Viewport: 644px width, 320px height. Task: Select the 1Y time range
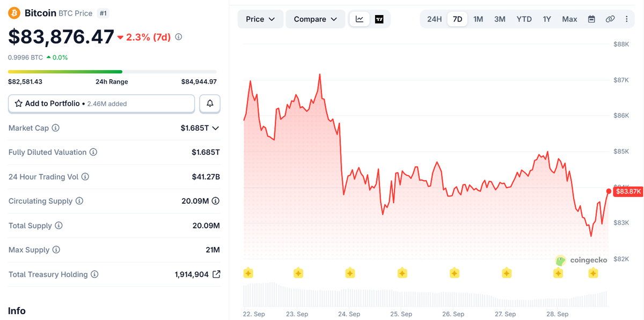click(x=547, y=19)
